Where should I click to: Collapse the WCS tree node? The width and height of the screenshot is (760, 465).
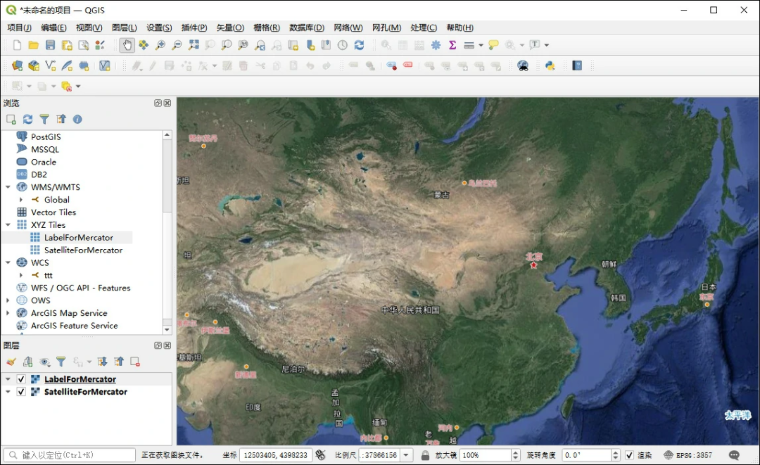point(8,263)
